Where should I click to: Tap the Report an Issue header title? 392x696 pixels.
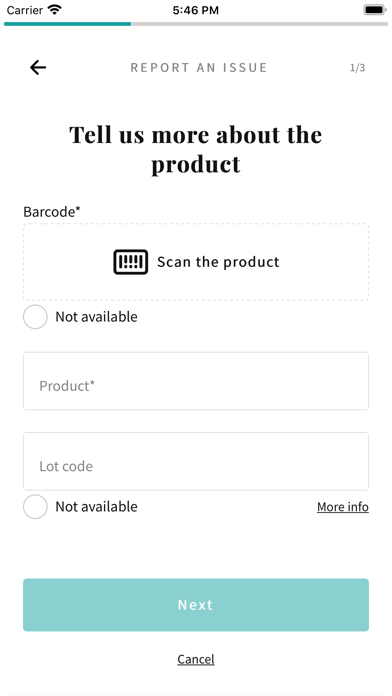pyautogui.click(x=199, y=67)
